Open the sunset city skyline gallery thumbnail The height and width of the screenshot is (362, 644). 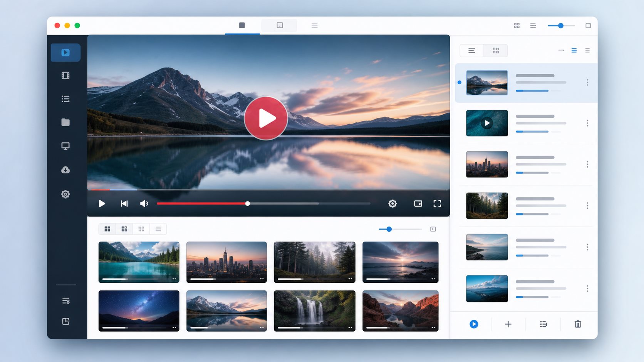point(226,262)
